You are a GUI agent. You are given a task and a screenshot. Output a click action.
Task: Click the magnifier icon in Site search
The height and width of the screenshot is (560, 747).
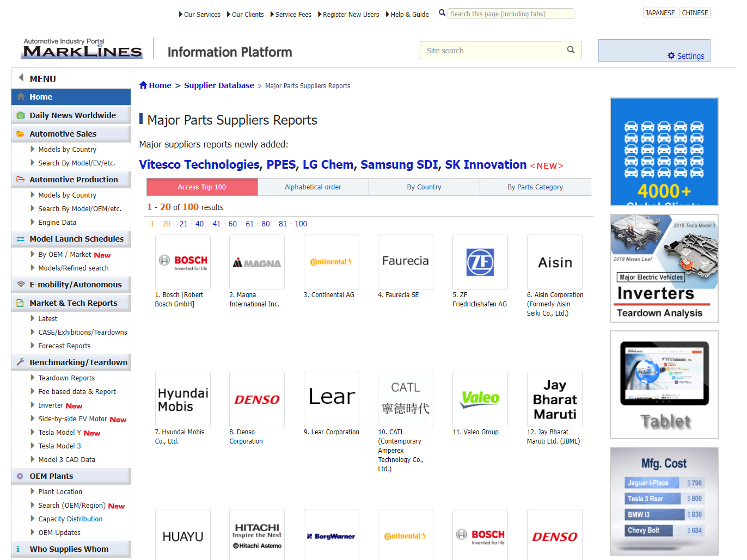571,50
